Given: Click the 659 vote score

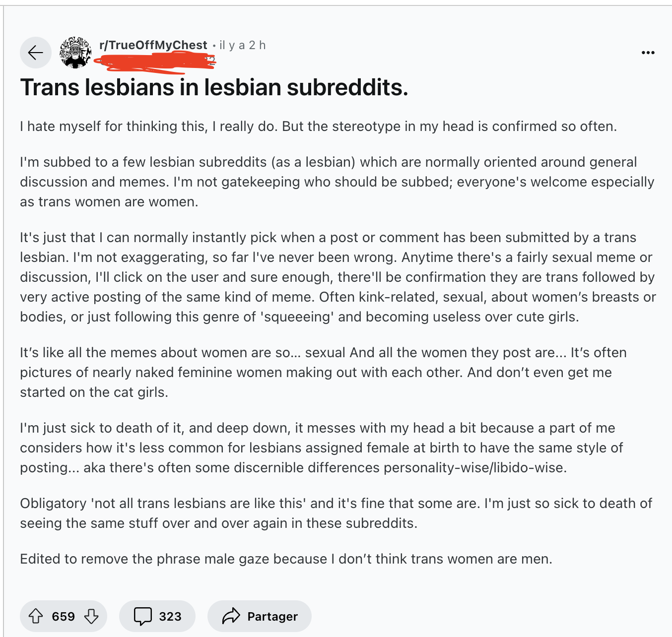Looking at the screenshot, I should coord(64,616).
